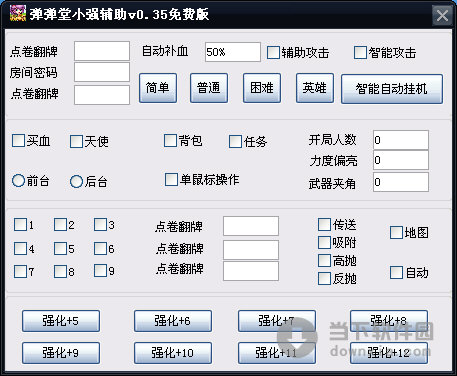Screen dimensions: 457x376
Task: Enable the 高抛 checkbox
Action: (x=324, y=261)
